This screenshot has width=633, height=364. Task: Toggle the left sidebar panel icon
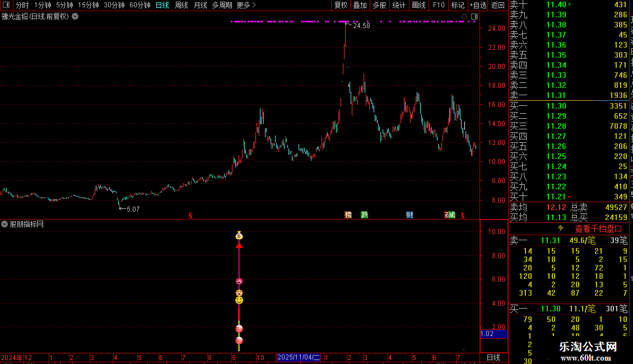coord(6,5)
